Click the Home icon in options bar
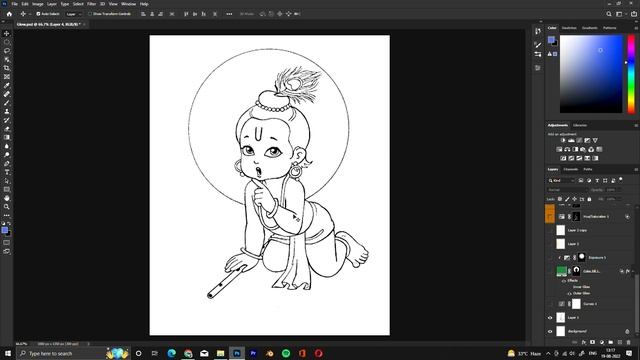The image size is (640, 360). click(x=9, y=14)
